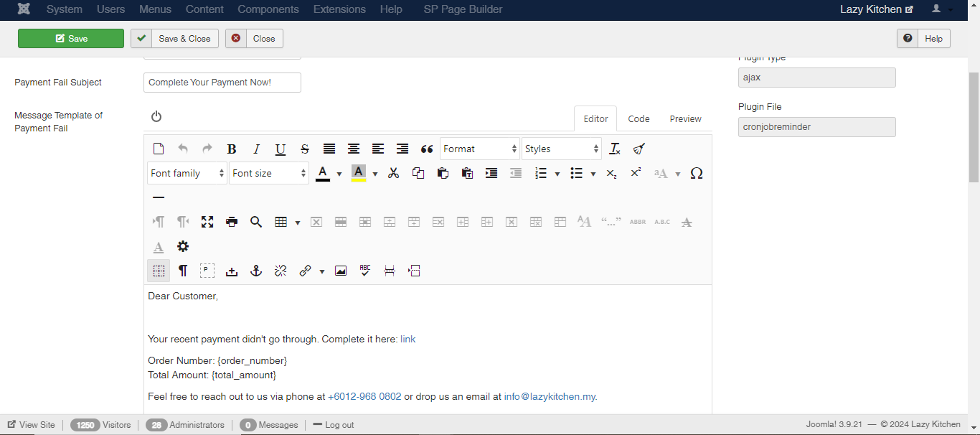
Task: Click Log out in the footer
Action: [x=334, y=425]
